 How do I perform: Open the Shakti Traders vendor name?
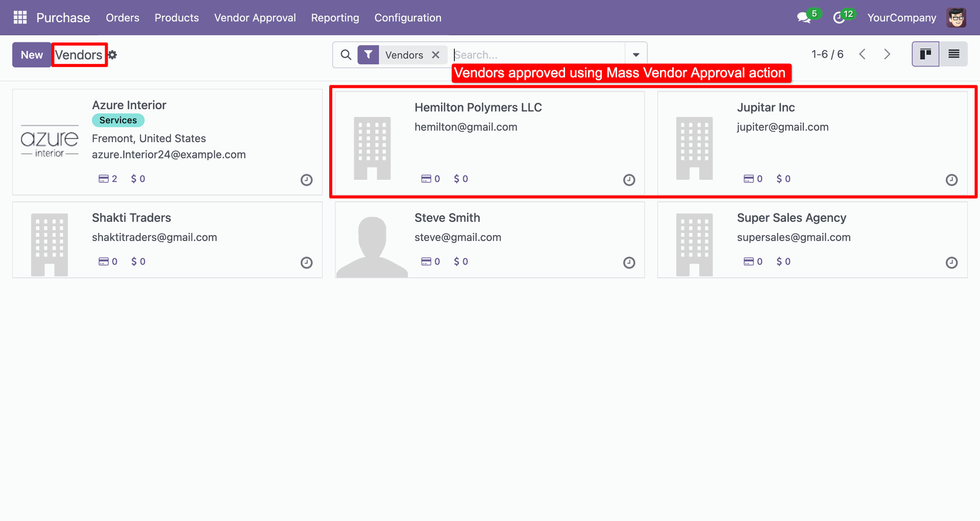131,218
